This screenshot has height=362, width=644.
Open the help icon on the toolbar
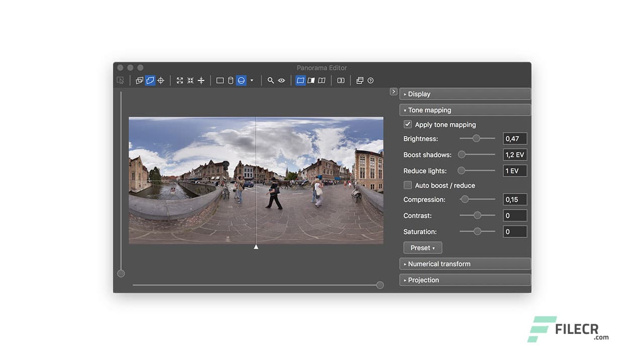pos(370,80)
